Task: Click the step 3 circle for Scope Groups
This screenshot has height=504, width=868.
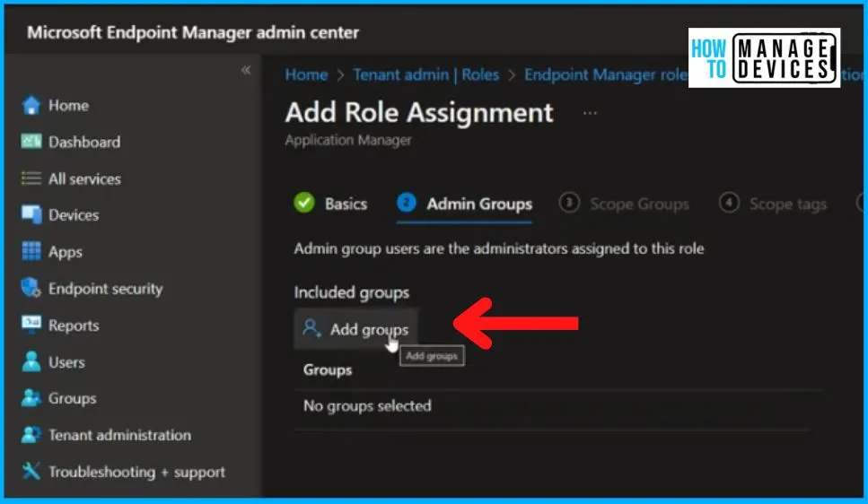Action: coord(569,203)
